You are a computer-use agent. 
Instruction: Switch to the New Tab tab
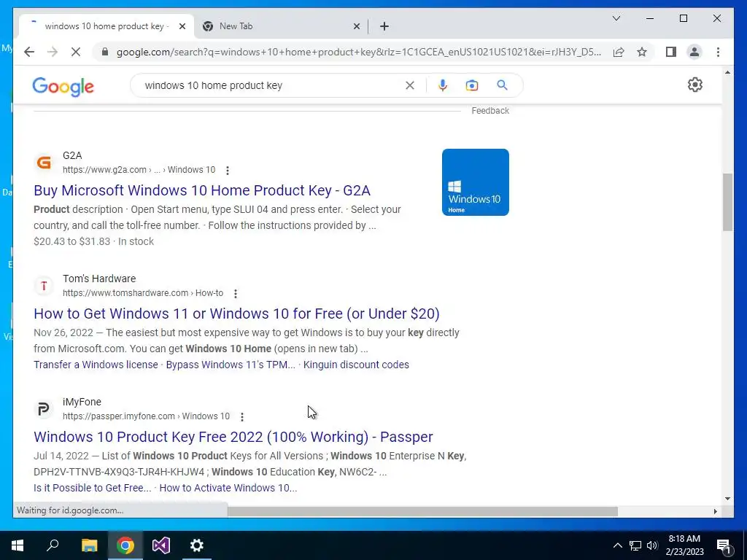(281, 26)
